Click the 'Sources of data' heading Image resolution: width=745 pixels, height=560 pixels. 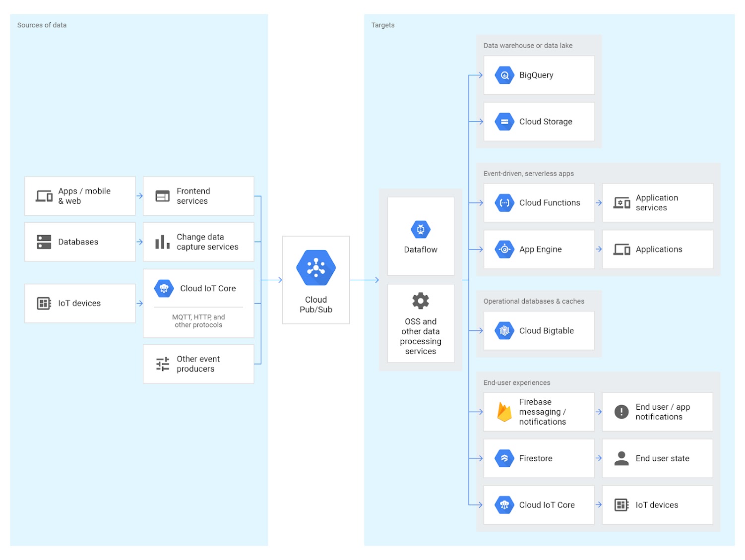(42, 25)
